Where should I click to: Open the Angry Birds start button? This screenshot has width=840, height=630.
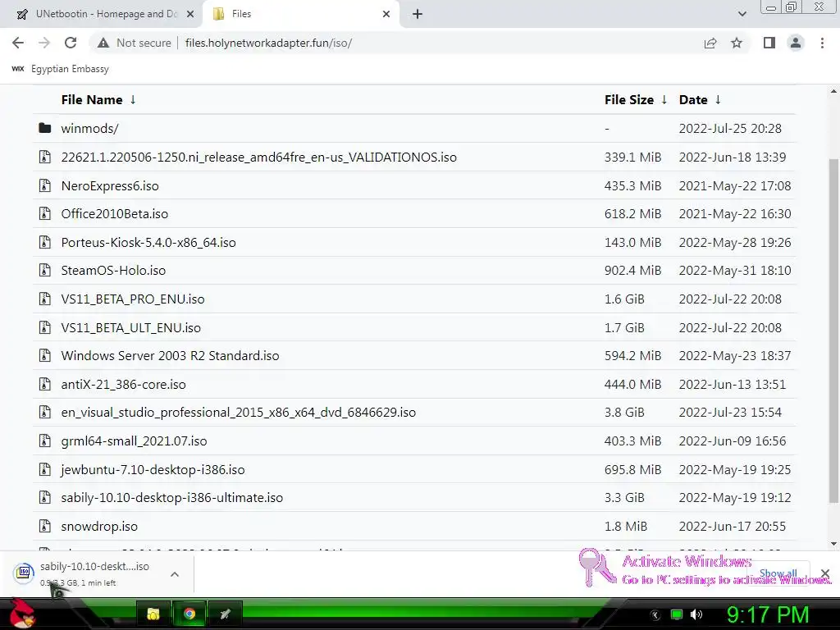point(23,614)
